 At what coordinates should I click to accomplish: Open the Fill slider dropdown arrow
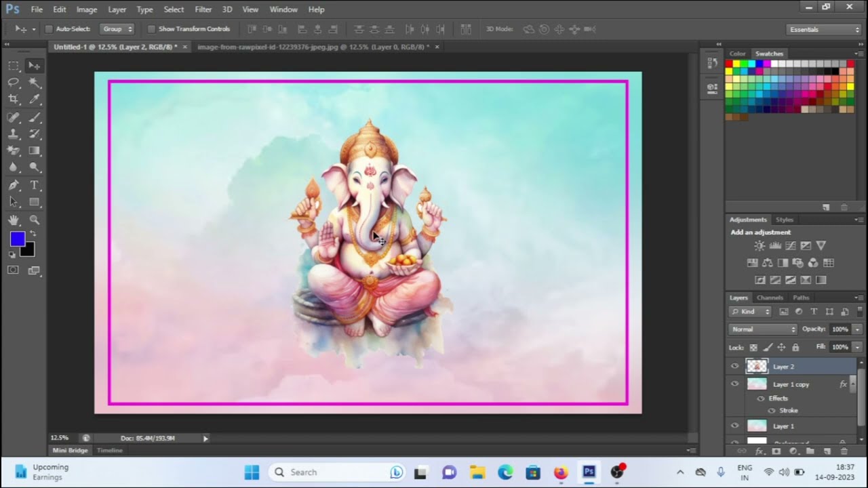point(856,347)
